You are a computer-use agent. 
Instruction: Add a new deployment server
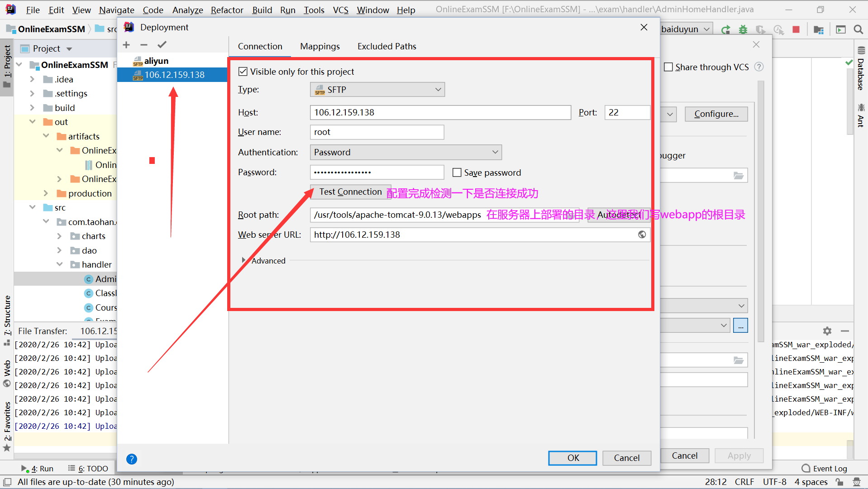coord(126,45)
